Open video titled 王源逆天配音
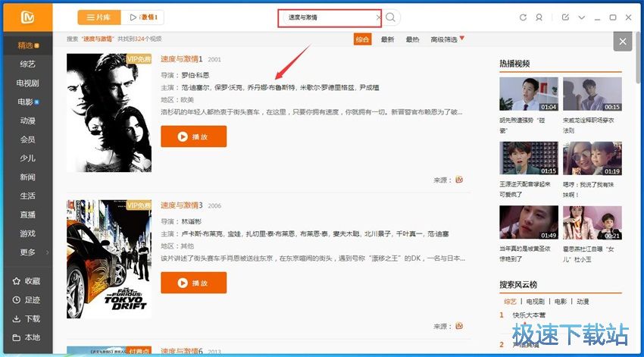This screenshot has height=357, width=644. (524, 189)
